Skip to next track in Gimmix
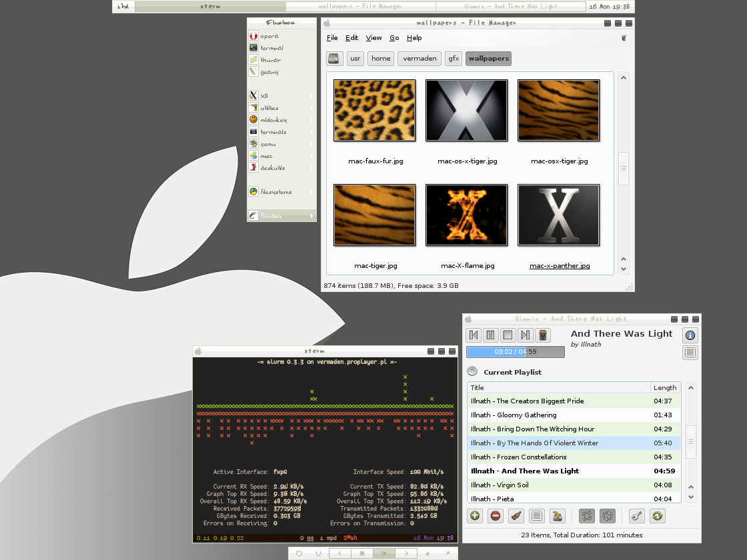Viewport: 747px width, 560px height. tap(525, 335)
